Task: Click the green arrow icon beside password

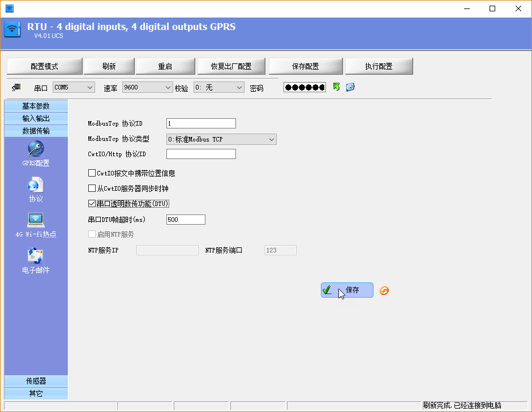Action: tap(336, 87)
